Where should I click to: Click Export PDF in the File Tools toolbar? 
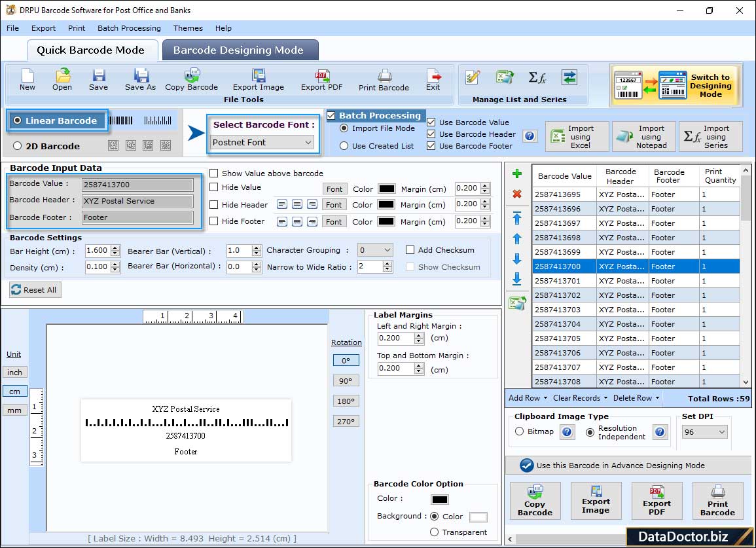[321, 79]
